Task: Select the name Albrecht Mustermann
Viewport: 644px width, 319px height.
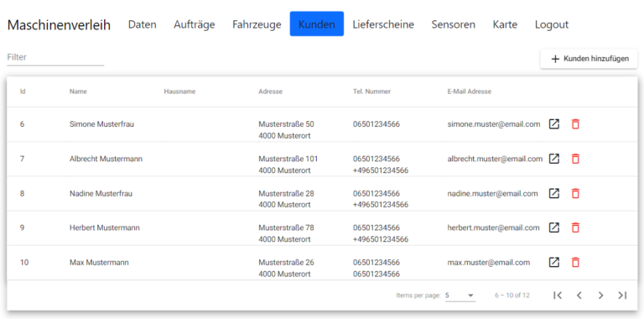Action: tap(106, 159)
